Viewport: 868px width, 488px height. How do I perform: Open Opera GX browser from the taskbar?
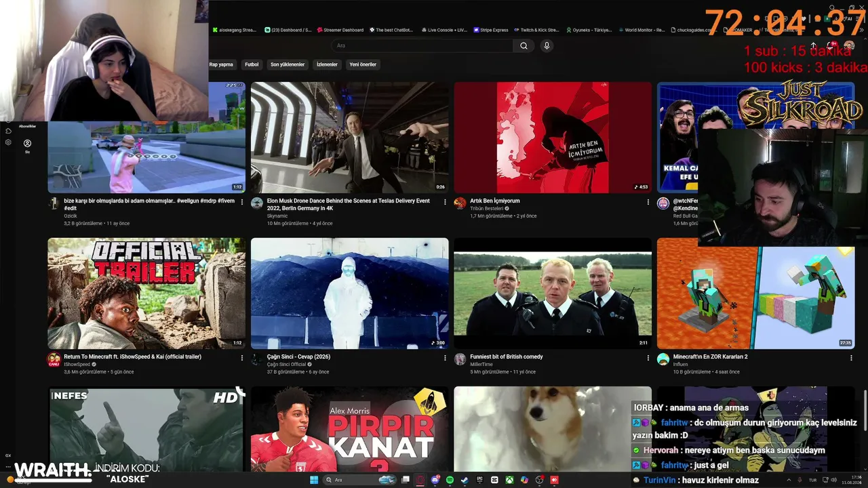coord(420,480)
